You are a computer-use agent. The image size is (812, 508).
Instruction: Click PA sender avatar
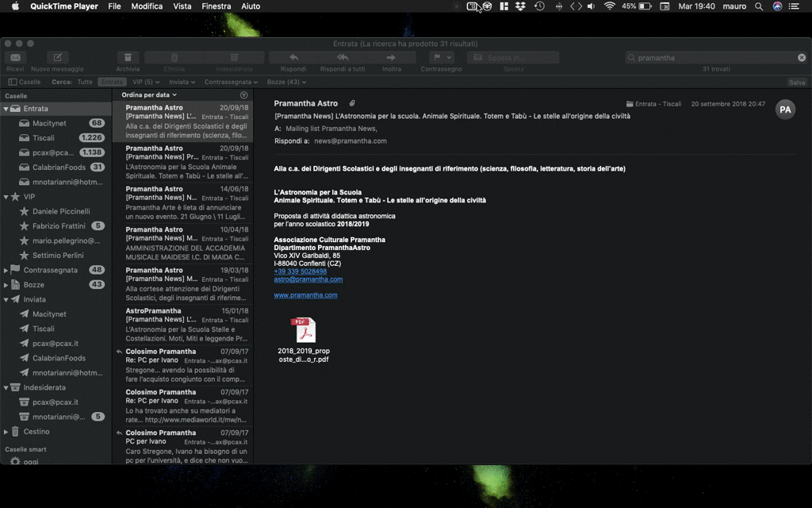[x=785, y=110]
